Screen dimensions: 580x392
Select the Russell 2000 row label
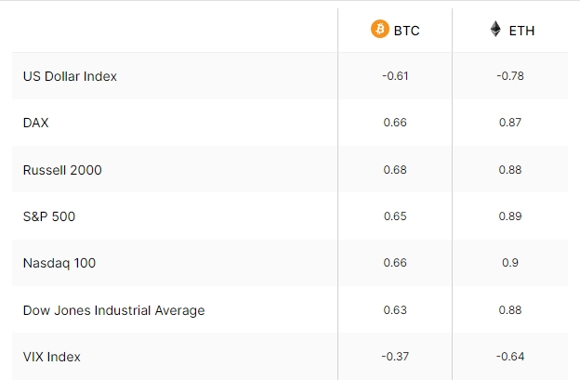pos(62,170)
